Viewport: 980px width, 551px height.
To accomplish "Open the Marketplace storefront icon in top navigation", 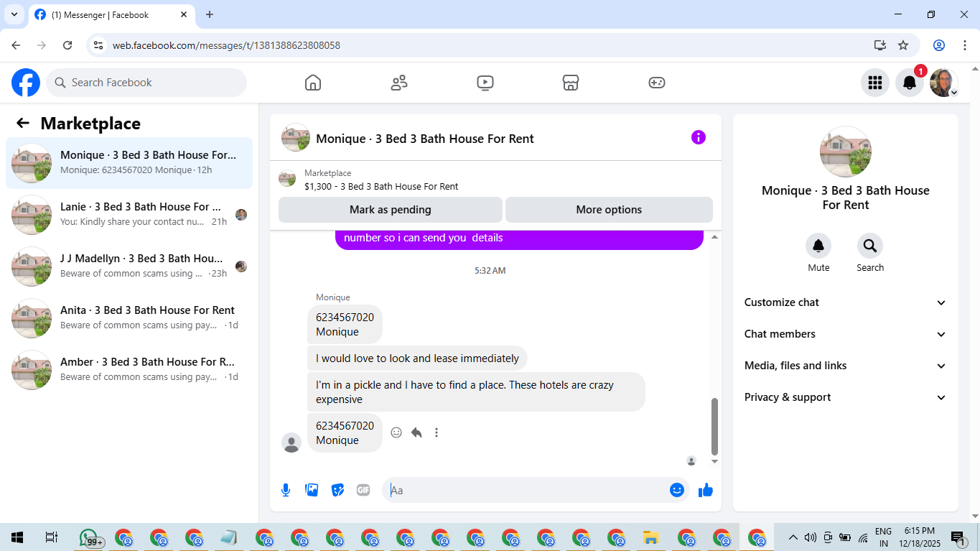I will click(571, 83).
